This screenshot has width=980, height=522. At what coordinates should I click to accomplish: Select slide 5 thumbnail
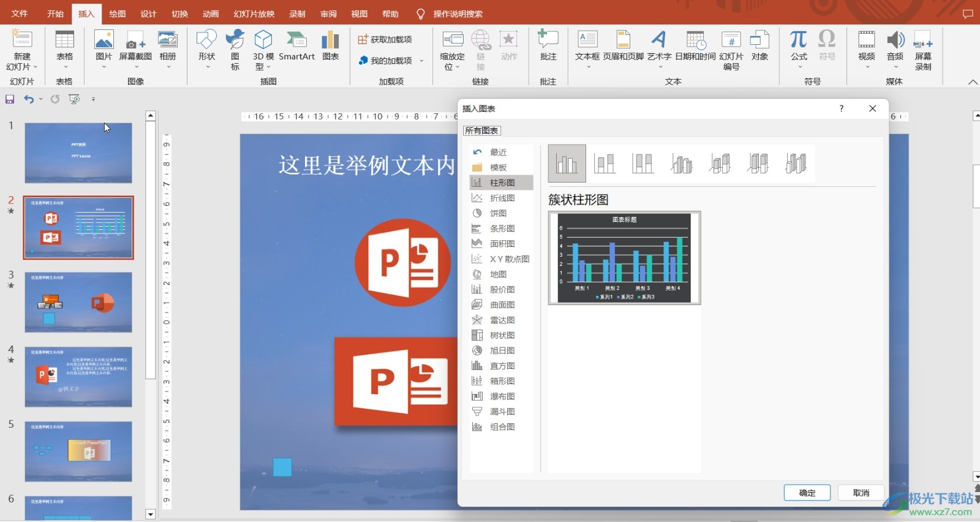[x=78, y=452]
